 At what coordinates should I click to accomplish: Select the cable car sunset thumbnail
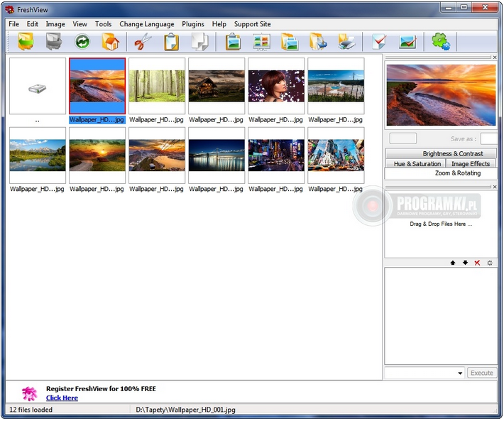click(157, 155)
